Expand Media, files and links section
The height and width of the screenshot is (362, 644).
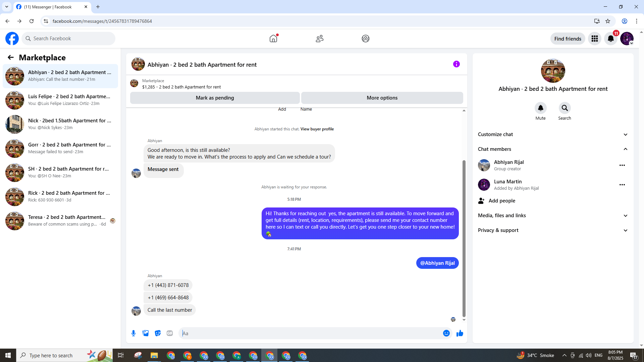553,216
